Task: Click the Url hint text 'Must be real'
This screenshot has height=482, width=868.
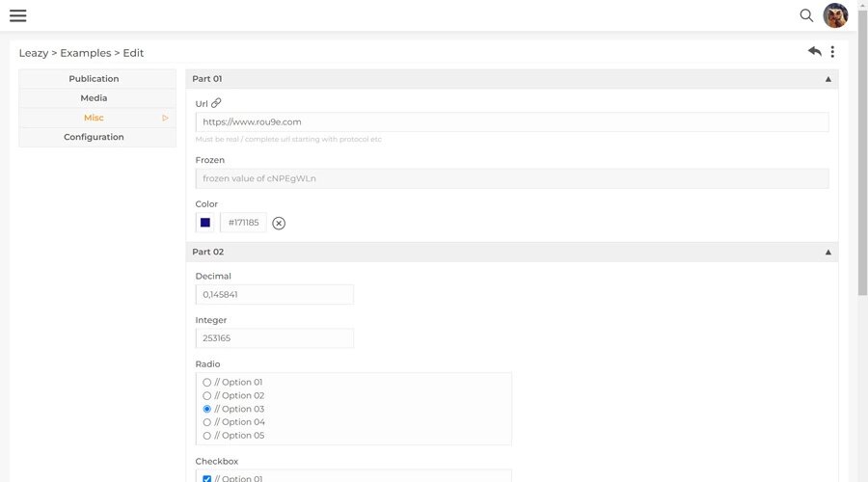Action: coord(288,140)
